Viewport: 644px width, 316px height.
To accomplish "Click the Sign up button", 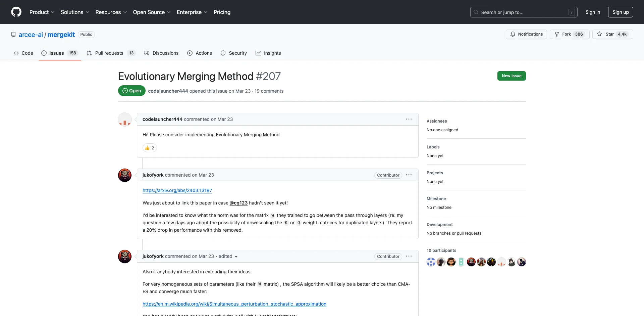I will (621, 12).
